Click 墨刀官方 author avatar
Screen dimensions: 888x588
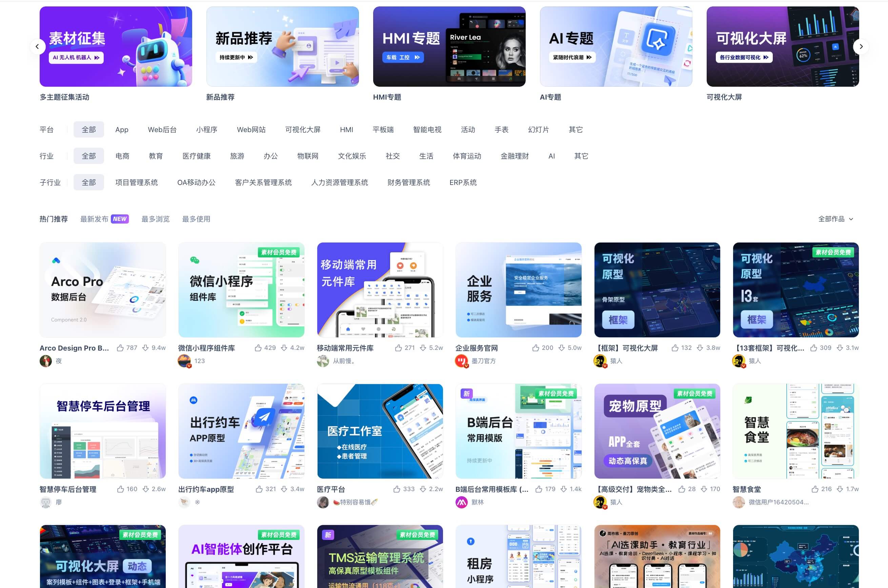click(461, 361)
